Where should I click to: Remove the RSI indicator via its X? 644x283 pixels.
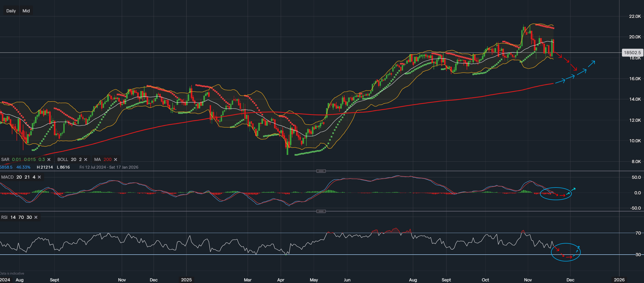point(36,217)
